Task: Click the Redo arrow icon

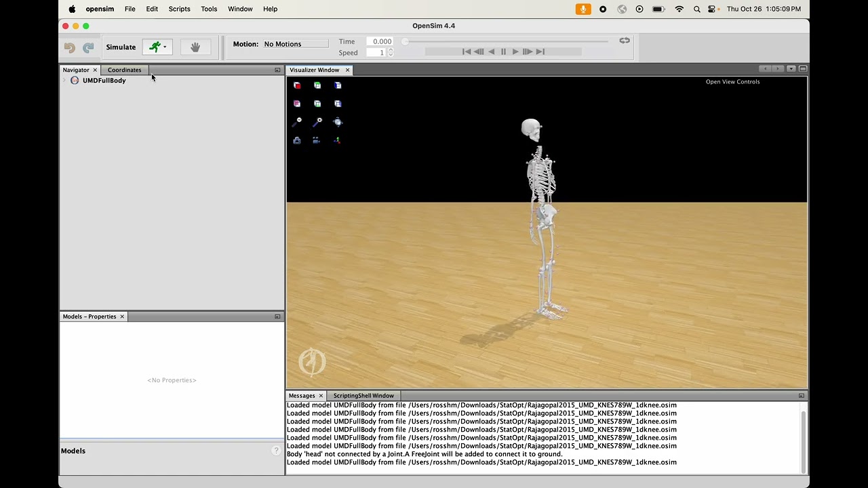Action: [x=88, y=47]
